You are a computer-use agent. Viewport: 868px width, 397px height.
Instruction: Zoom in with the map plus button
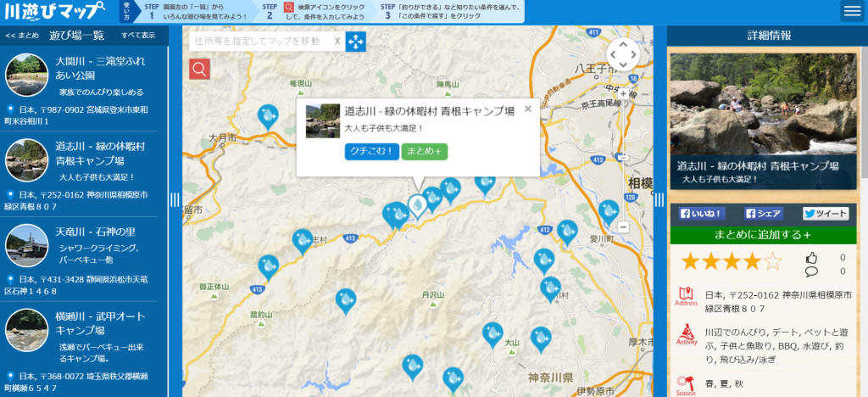click(623, 93)
